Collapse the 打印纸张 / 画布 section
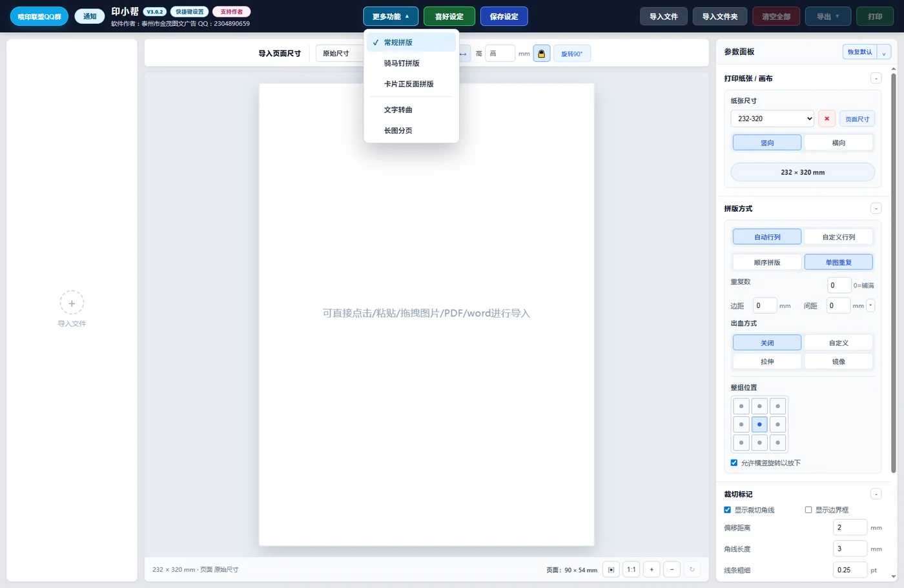Image resolution: width=904 pixels, height=588 pixels. pyautogui.click(x=876, y=78)
